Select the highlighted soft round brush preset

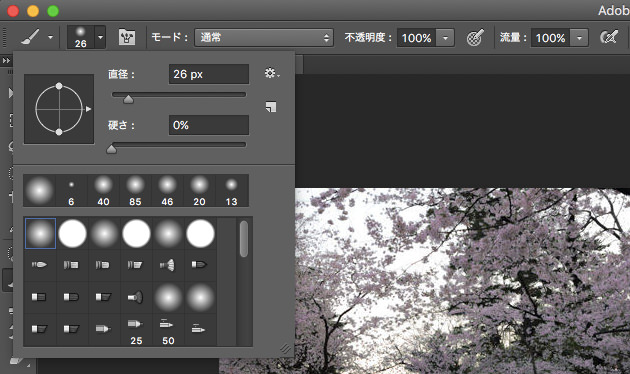point(40,233)
